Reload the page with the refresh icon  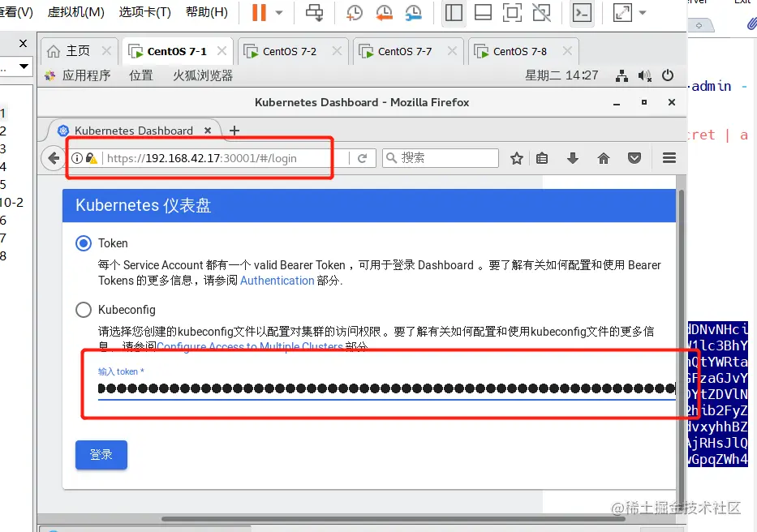(362, 158)
